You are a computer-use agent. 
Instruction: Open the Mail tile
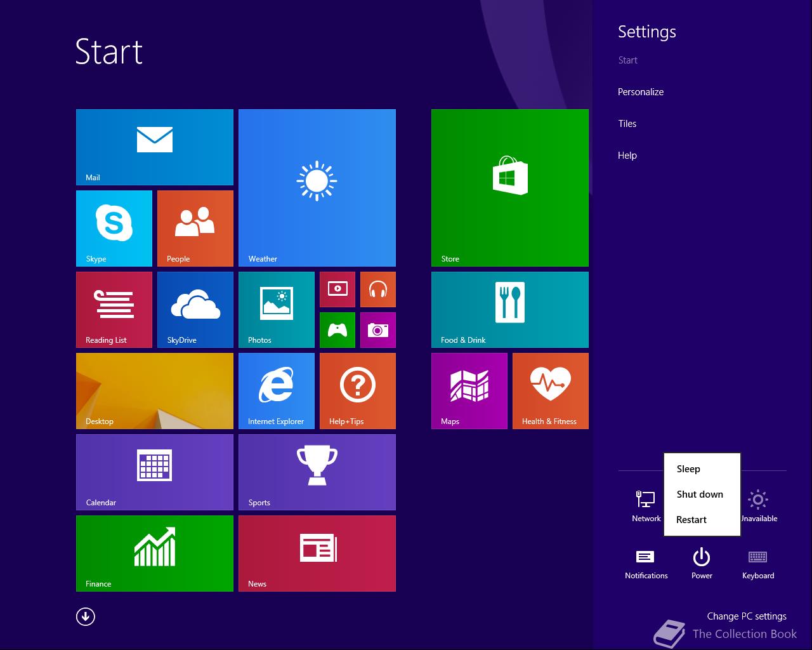[155, 147]
